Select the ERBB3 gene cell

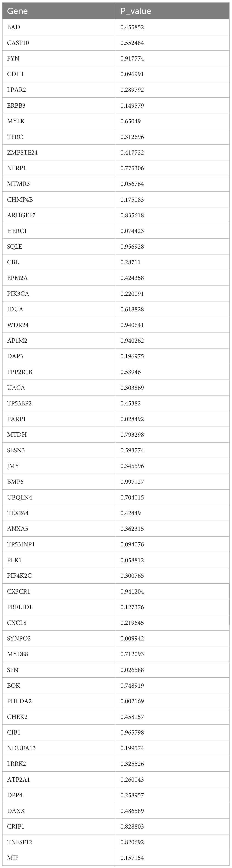16,105
